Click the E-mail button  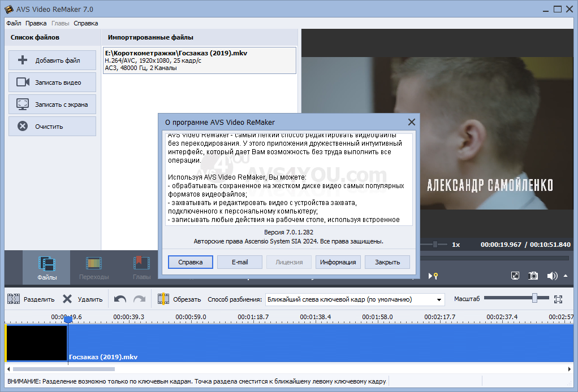tap(240, 262)
